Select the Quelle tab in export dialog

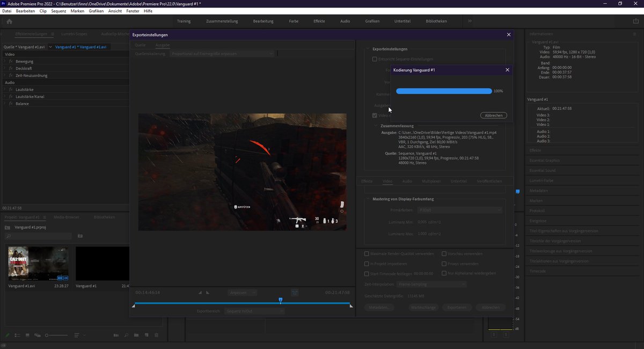click(x=140, y=45)
